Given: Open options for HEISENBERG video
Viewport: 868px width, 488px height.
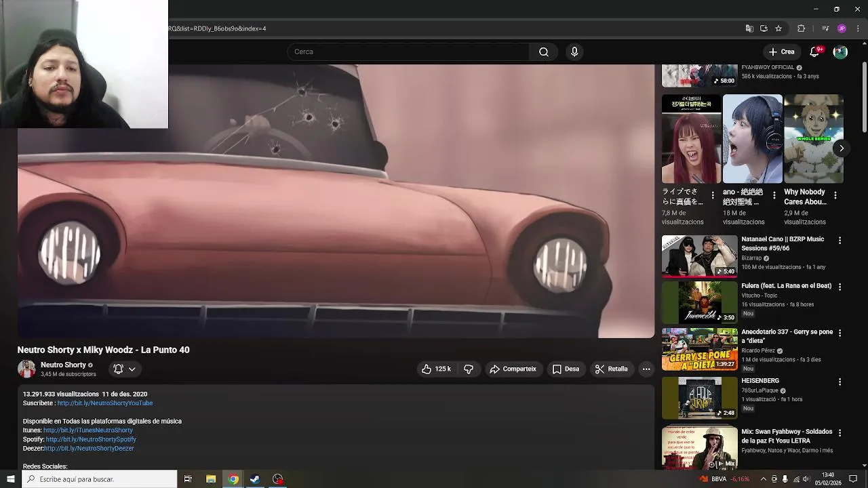Looking at the screenshot, I should (840, 382).
